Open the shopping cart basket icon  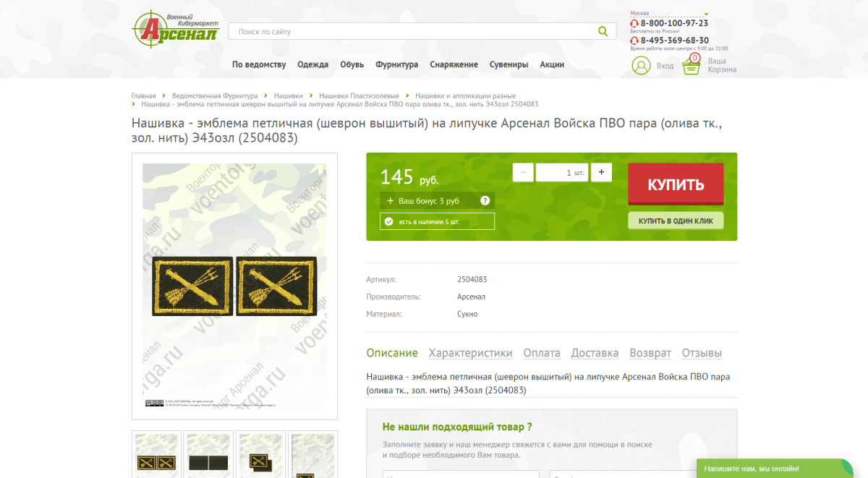click(692, 66)
